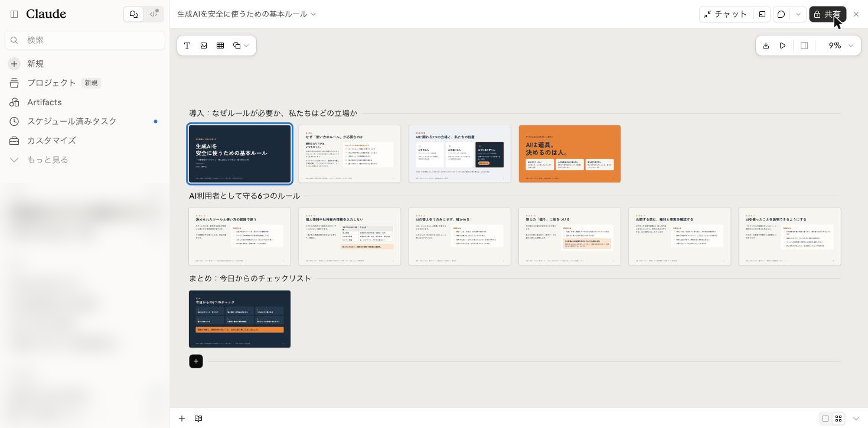868x428 pixels.
Task: Click the comment bubble icon
Action: (781, 14)
